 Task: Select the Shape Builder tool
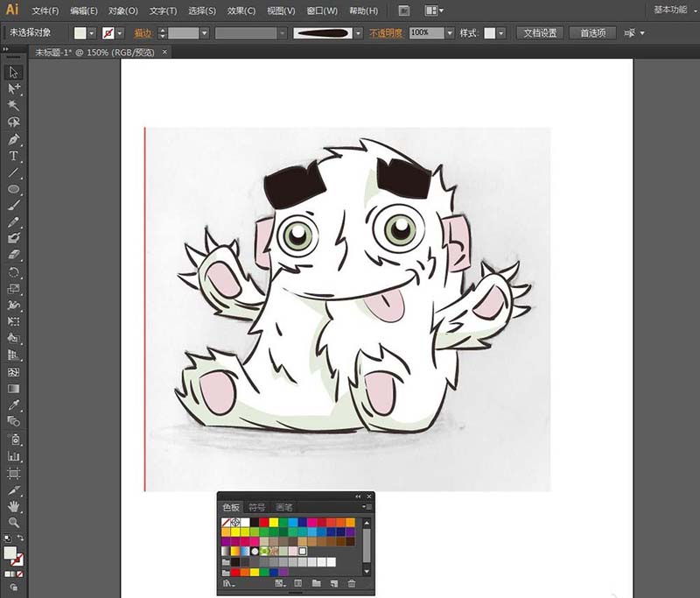tap(13, 339)
